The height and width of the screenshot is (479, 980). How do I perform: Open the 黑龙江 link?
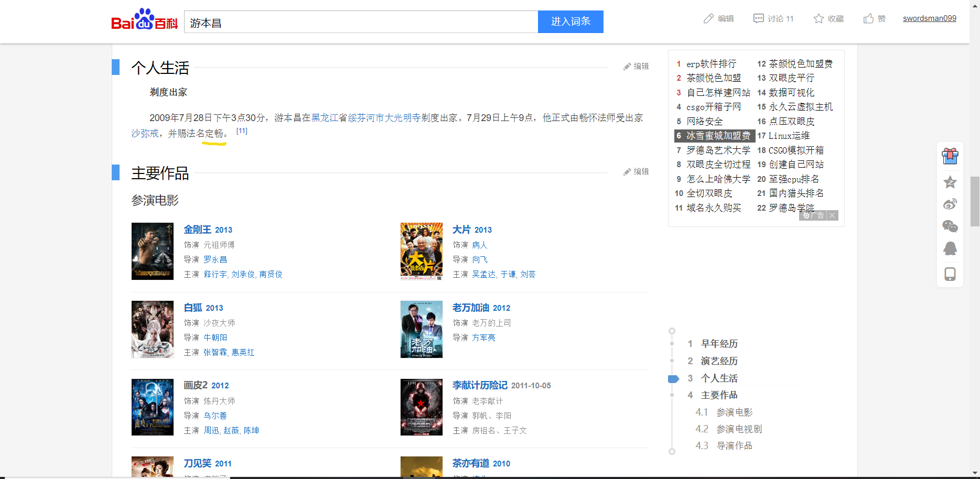click(x=325, y=118)
